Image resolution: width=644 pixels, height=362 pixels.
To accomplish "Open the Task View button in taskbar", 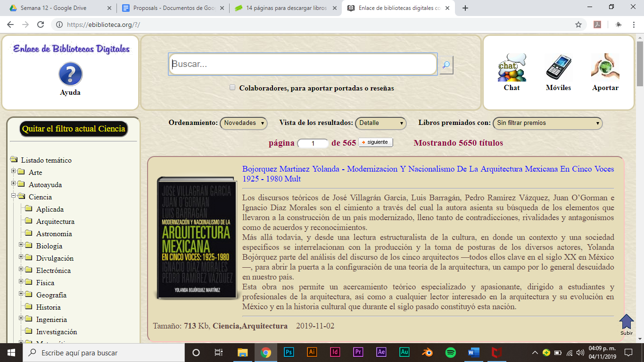I will point(219,352).
